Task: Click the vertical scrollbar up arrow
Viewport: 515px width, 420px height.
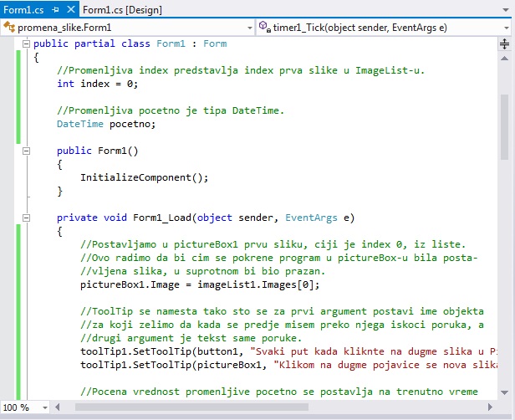Action: click(x=505, y=58)
